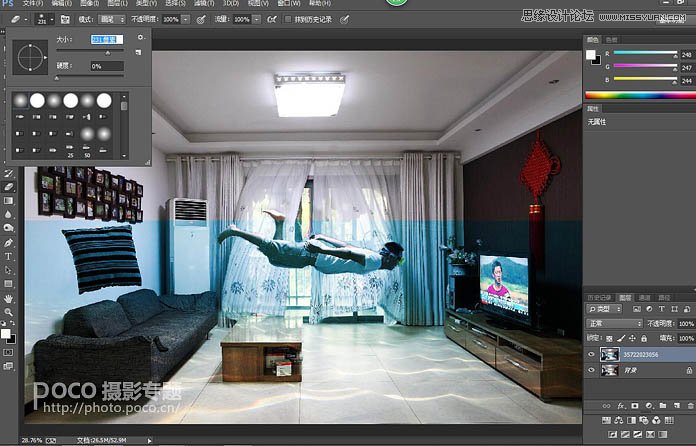Add a layer mask
696x446 pixels.
tap(635, 406)
